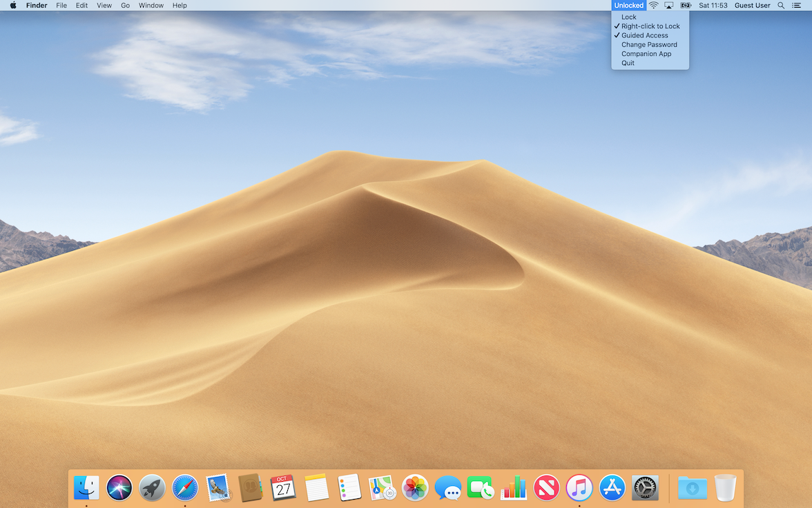Open the Apple menu
The image size is (812, 508).
(x=11, y=5)
